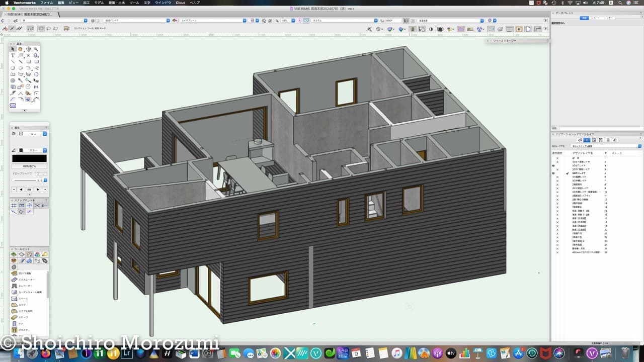Pick the Zoom magnifier tool
The image size is (644, 362).
(36, 49)
